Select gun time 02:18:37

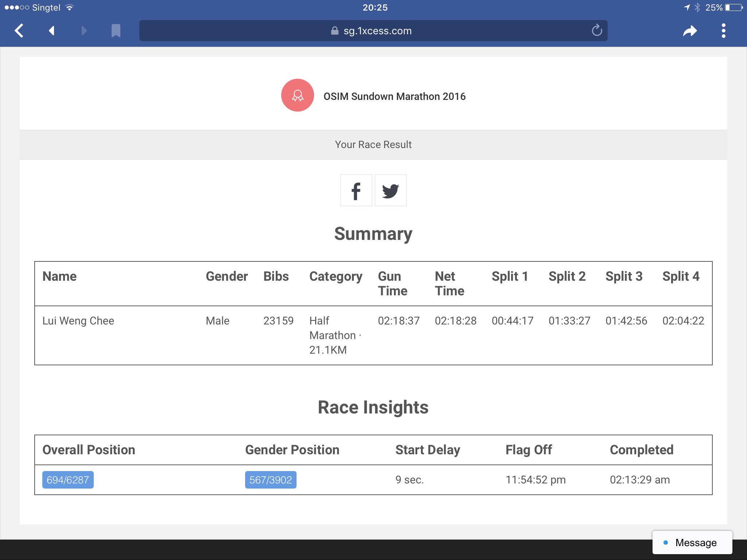tap(399, 321)
